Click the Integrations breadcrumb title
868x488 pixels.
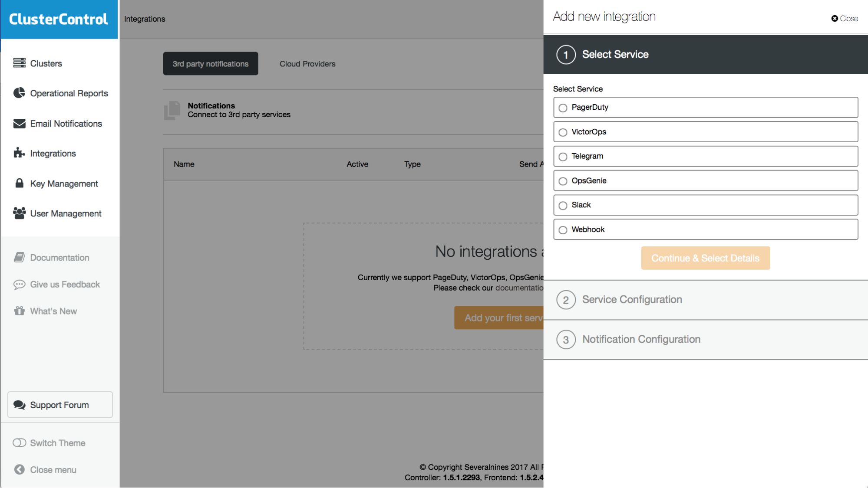click(145, 19)
